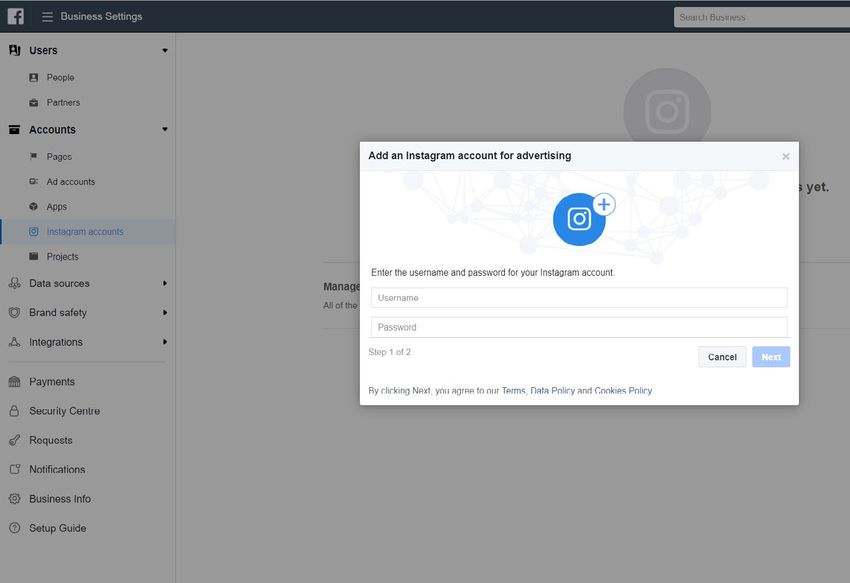Click the Notifications icon
Screen dimensions: 850x583
[15, 469]
